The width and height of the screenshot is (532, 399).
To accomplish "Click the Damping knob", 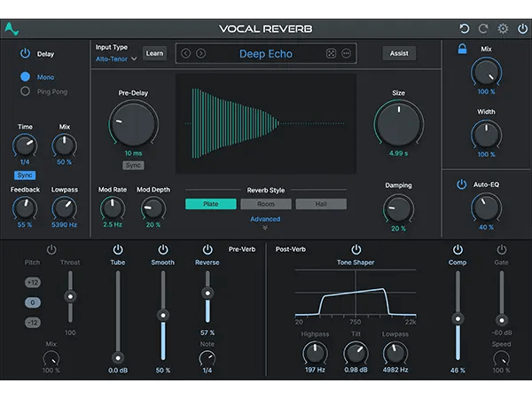I will 398,208.
